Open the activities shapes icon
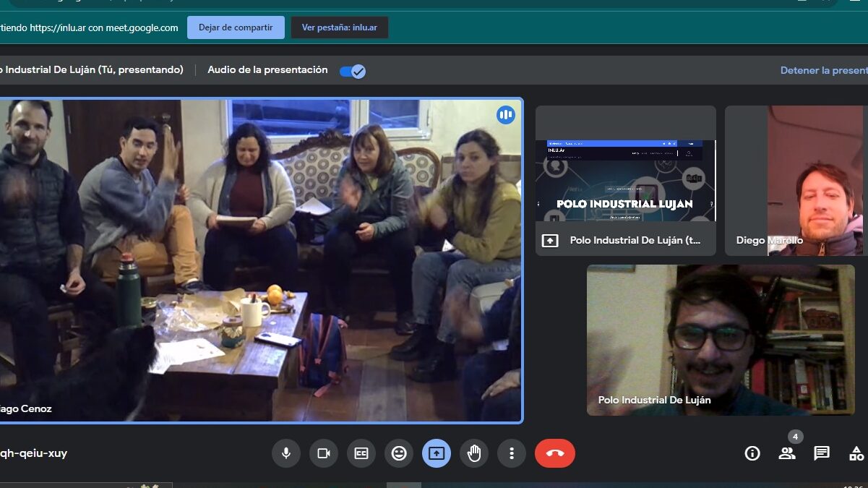 click(x=856, y=453)
